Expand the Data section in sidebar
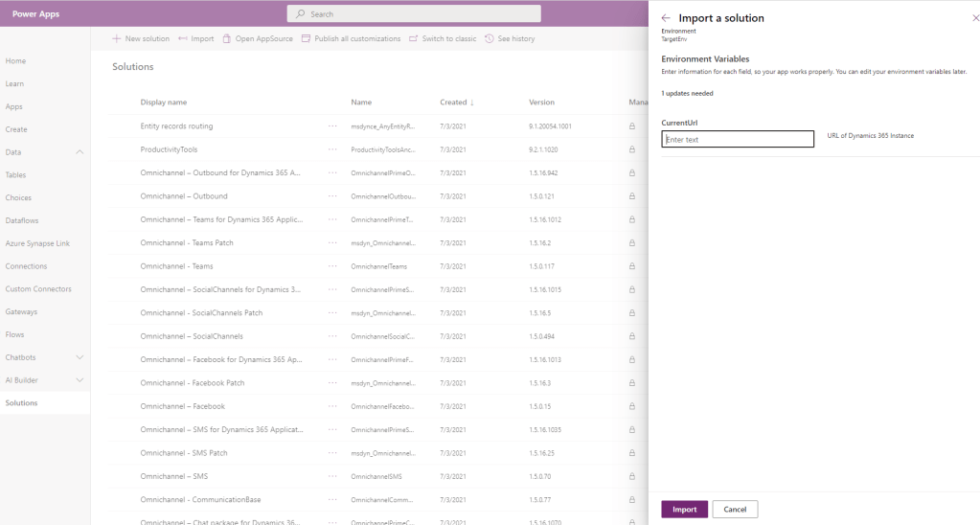The width and height of the screenshot is (980, 525). click(x=80, y=152)
